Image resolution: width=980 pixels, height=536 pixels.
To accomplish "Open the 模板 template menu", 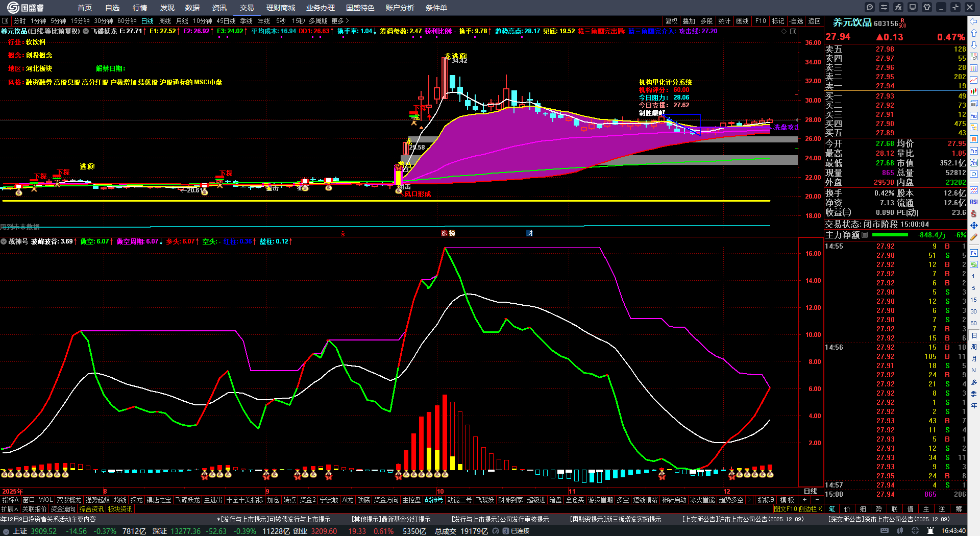I will point(787,500).
